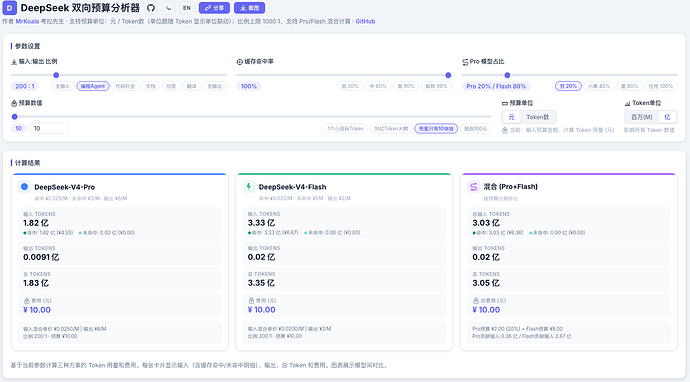Set the Token unit to 百万(M)
This screenshot has height=382, width=690.
click(x=642, y=117)
